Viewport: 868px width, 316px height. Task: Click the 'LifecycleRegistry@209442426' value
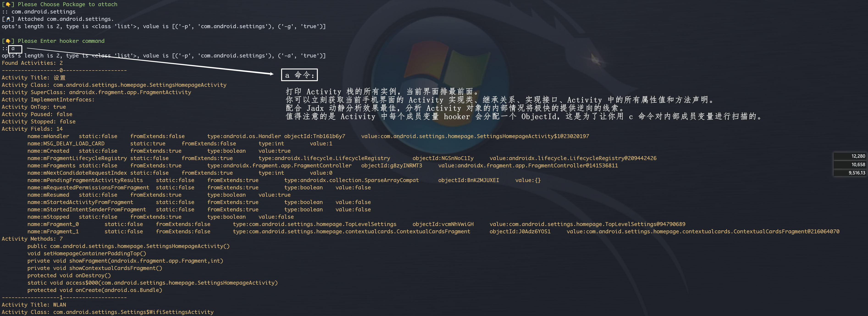573,158
